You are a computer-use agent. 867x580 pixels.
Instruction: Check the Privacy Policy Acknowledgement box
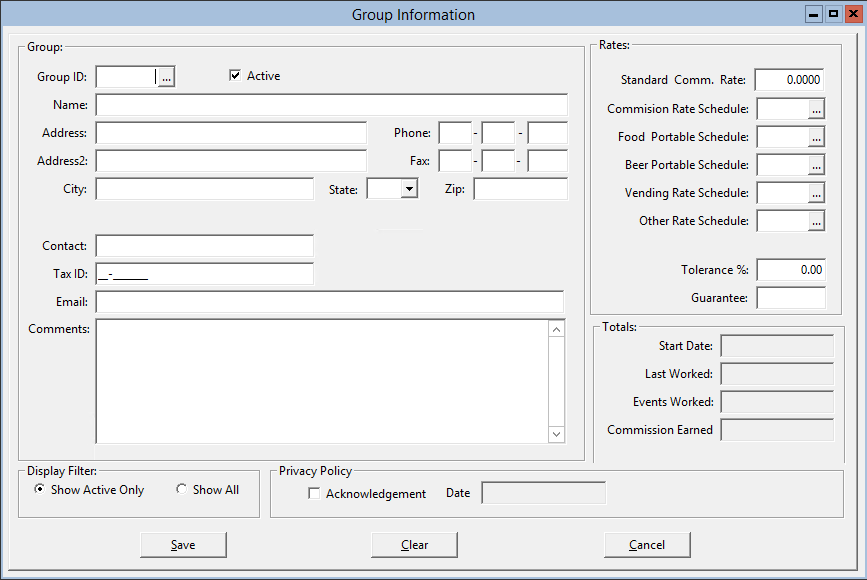[315, 494]
